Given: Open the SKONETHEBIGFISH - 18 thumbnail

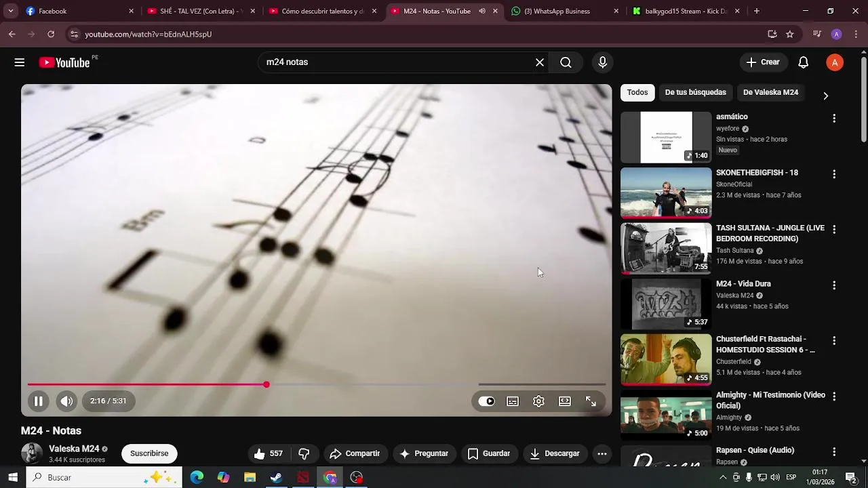Looking at the screenshot, I should click(x=666, y=193).
